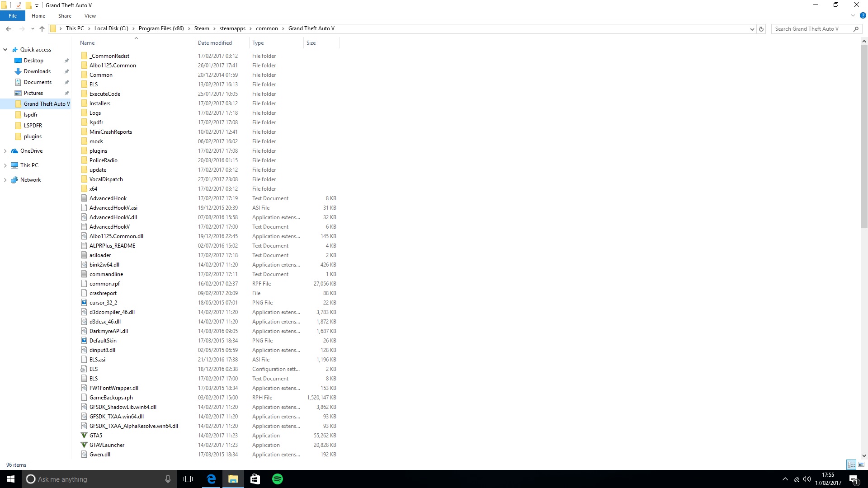Switch to large icons view in the status bar
Viewport: 868px width, 488px height.
tap(861, 465)
